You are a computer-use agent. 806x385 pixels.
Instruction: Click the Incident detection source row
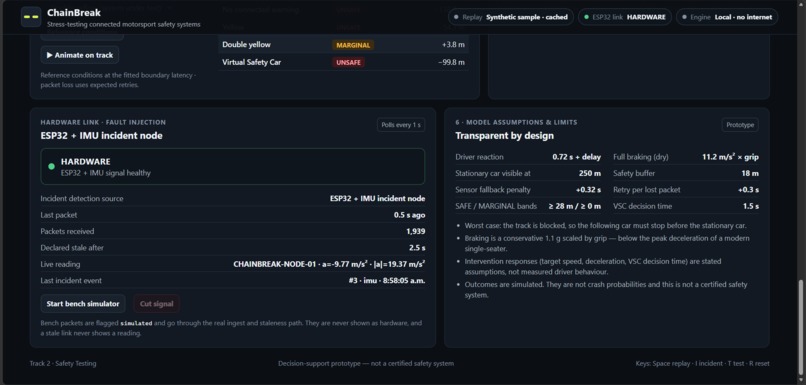pos(233,198)
